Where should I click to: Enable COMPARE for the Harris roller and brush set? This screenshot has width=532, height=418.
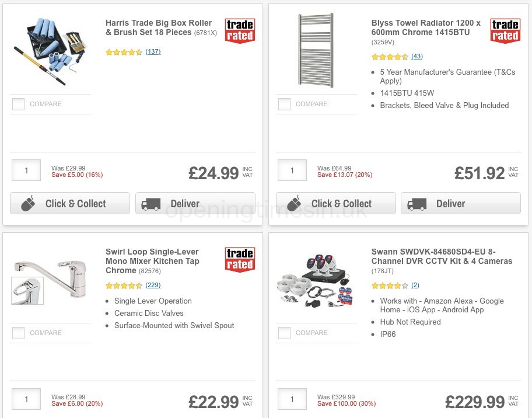18,104
